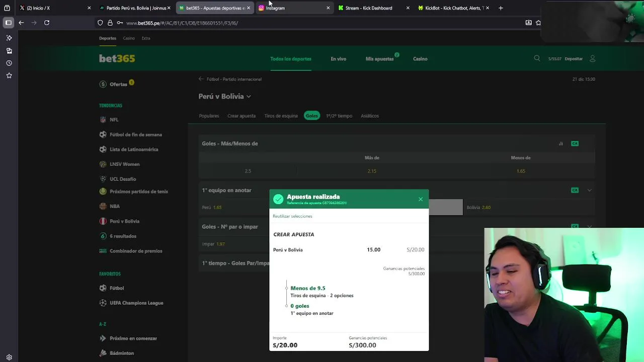Switch to the KickBot browser tab
Image resolution: width=644 pixels, height=362 pixels.
click(454, 8)
